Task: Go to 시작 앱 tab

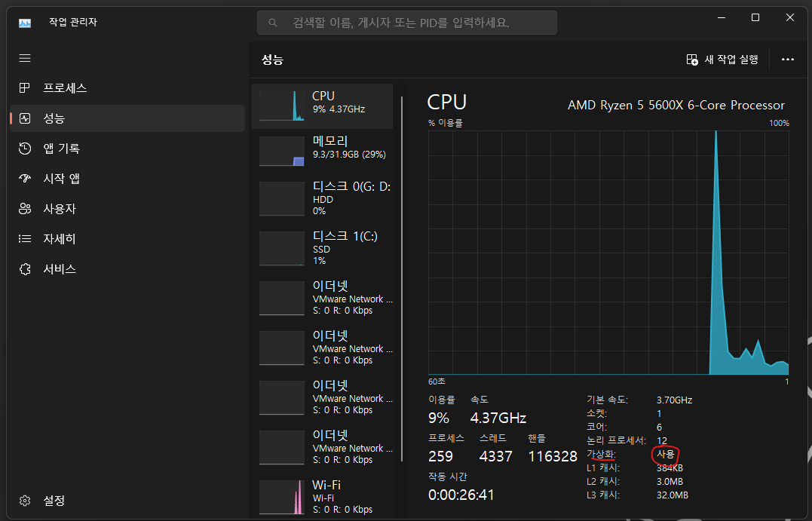Action: [127, 179]
